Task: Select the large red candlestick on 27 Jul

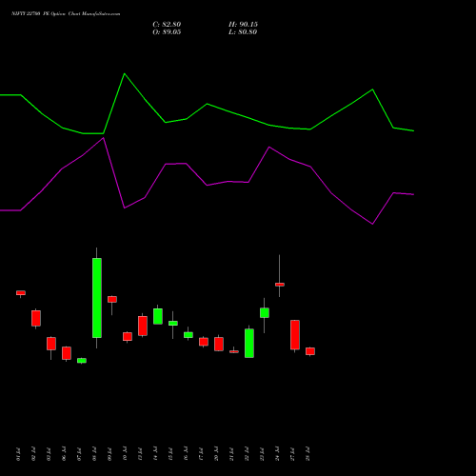Action: (x=295, y=335)
